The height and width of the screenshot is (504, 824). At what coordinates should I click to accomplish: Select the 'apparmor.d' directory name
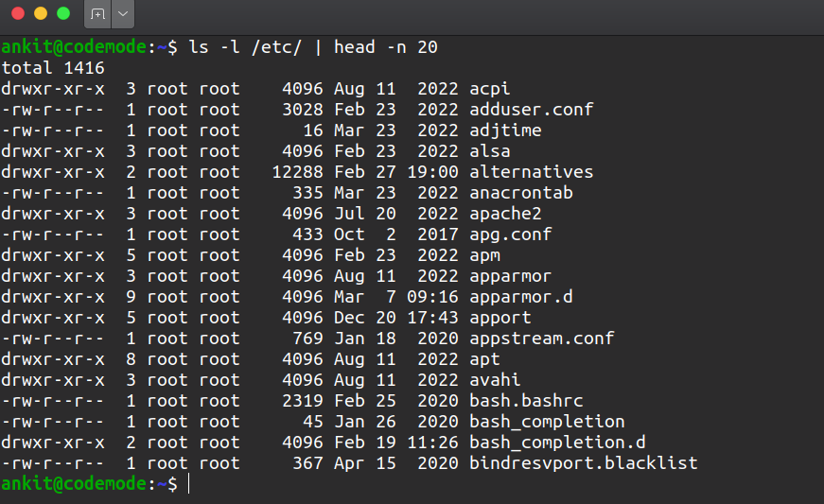(x=520, y=297)
